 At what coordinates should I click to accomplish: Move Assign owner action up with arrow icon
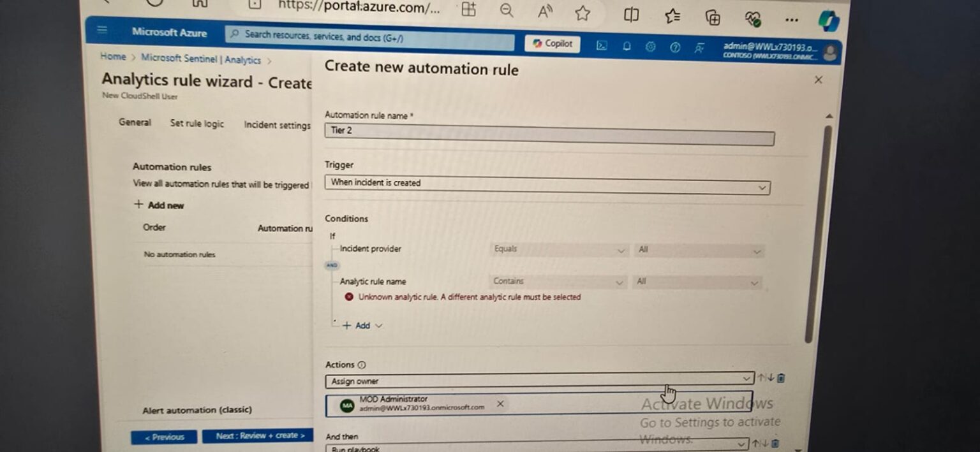(762, 378)
